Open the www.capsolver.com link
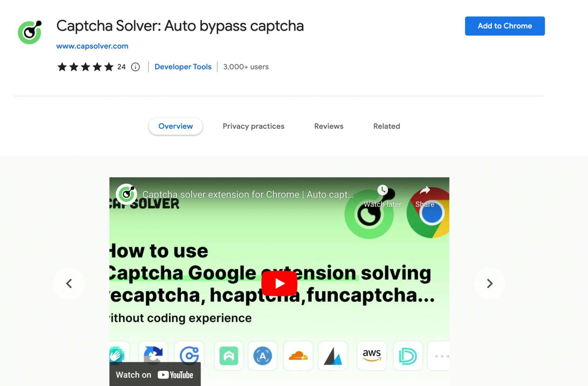588x386 pixels. 92,46
